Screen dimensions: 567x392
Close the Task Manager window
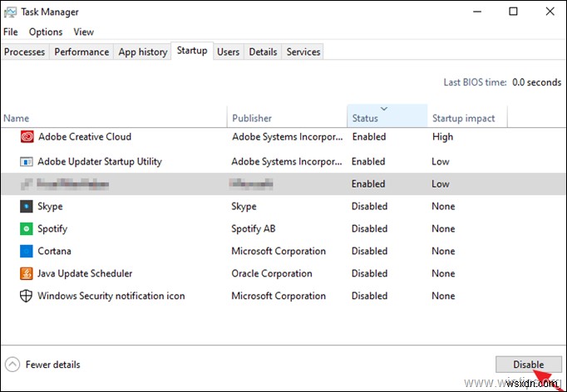point(550,12)
